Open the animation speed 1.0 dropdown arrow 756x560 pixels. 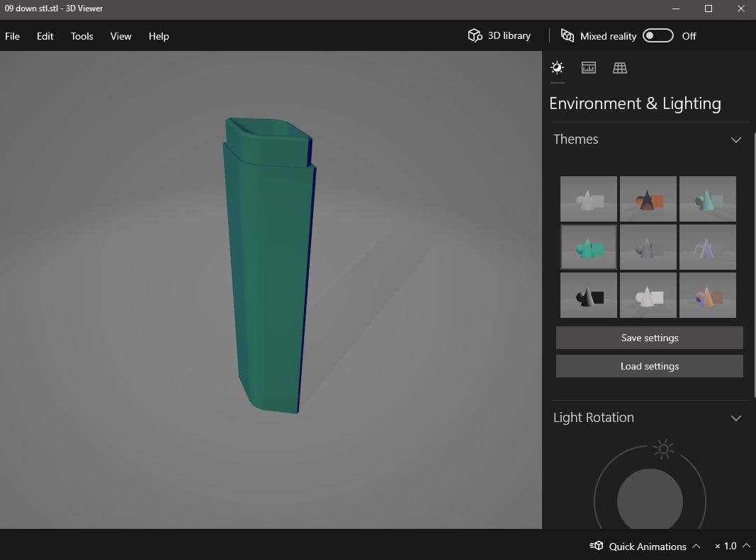click(x=746, y=546)
